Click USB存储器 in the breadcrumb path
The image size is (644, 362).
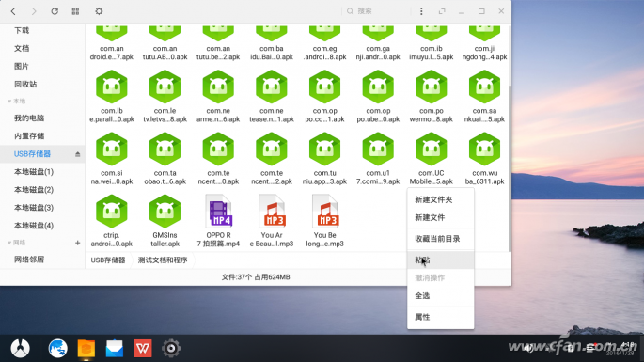point(107,260)
